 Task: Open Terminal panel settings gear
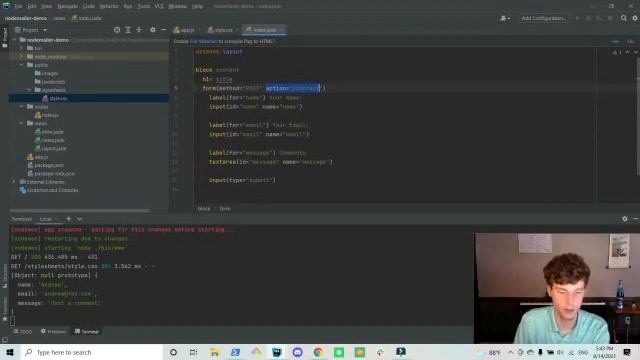point(625,219)
